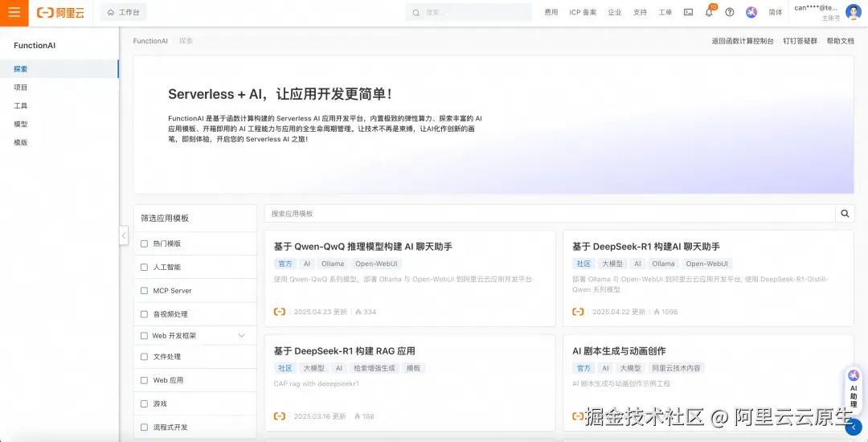Image resolution: width=868 pixels, height=442 pixels.
Task: Click the 检索增强生成 tag
Action: point(375,368)
